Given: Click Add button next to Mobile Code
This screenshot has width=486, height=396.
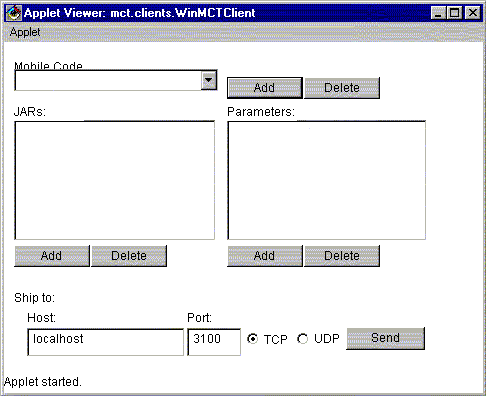Looking at the screenshot, I should pyautogui.click(x=265, y=88).
